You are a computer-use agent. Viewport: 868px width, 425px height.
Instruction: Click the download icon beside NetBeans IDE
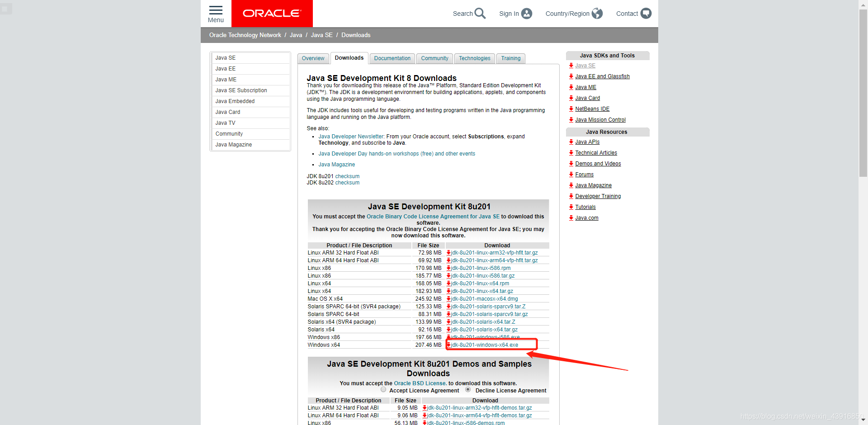571,109
